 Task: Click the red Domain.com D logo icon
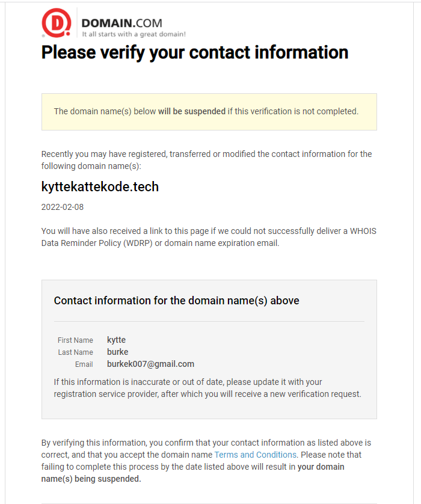(57, 23)
